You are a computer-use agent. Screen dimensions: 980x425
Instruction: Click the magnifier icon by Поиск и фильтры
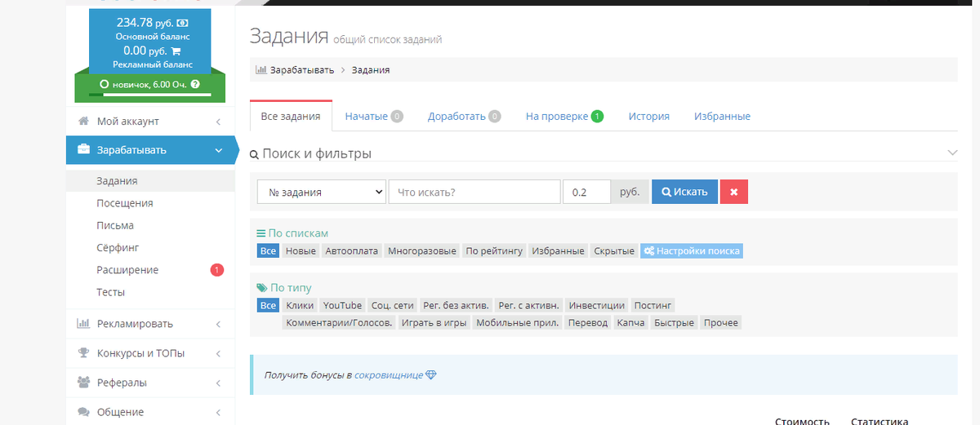(x=255, y=154)
